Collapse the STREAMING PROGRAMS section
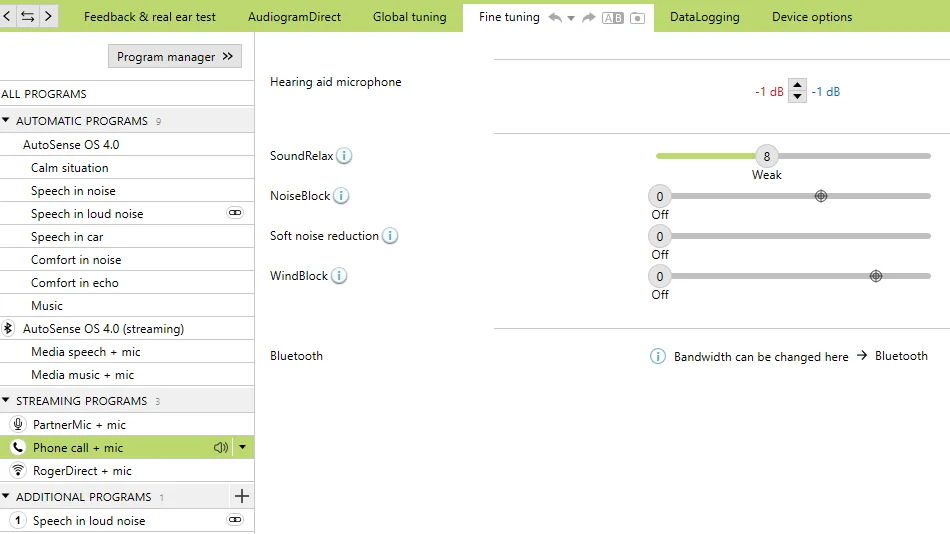This screenshot has width=950, height=534. [x=5, y=400]
